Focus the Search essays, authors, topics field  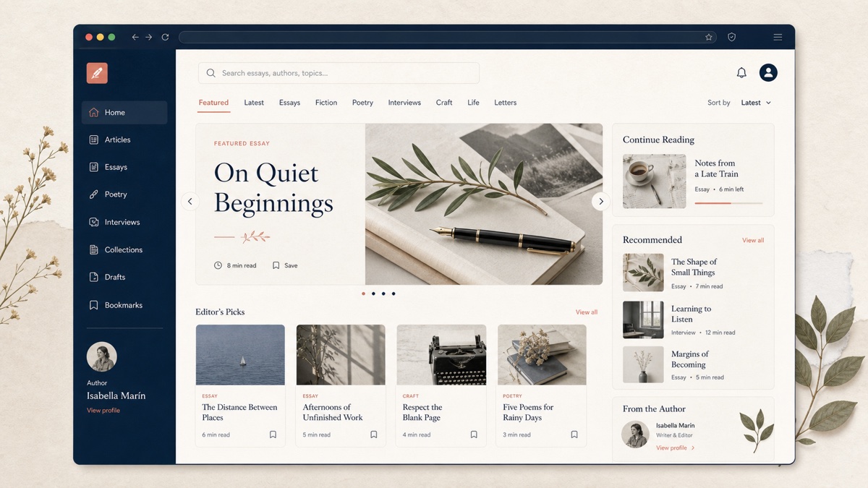(x=339, y=73)
